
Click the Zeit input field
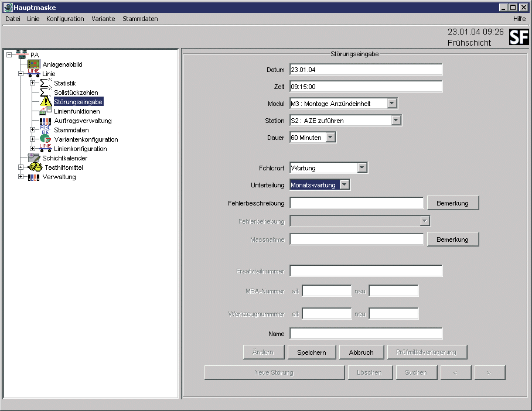pyautogui.click(x=366, y=87)
